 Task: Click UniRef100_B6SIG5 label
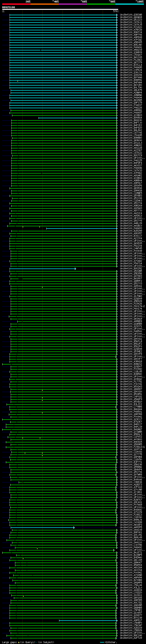pyautogui.click(x=131, y=58)
